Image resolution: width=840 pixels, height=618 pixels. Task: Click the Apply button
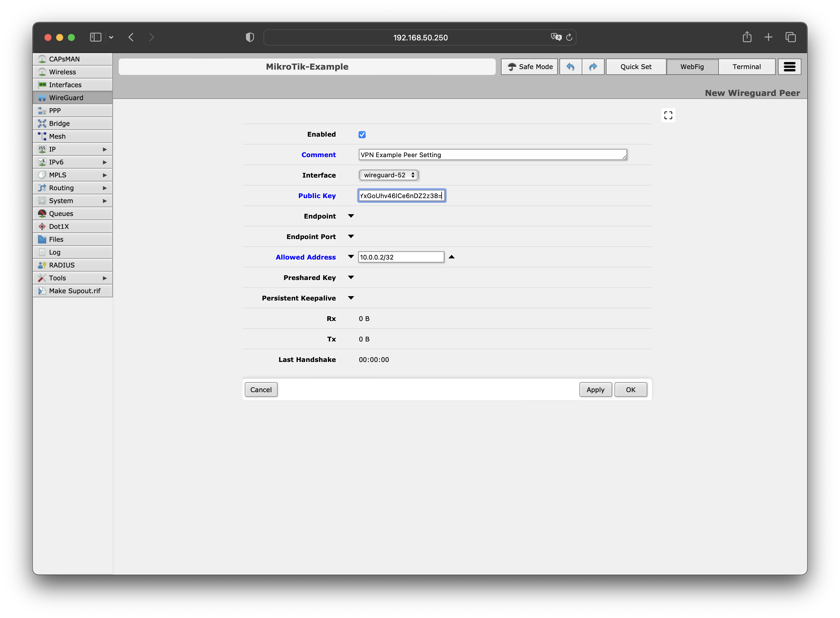click(x=595, y=389)
